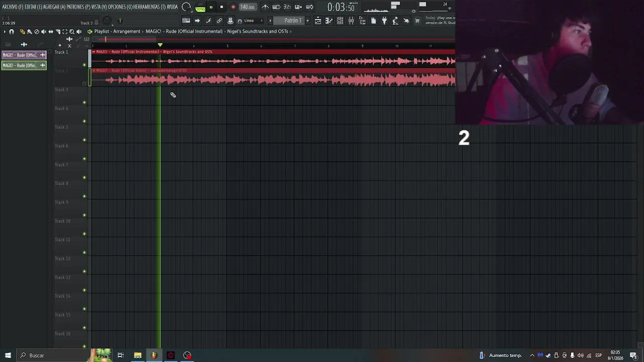This screenshot has height=362, width=644.
Task: Toggle the metronome
Action: coord(265,7)
